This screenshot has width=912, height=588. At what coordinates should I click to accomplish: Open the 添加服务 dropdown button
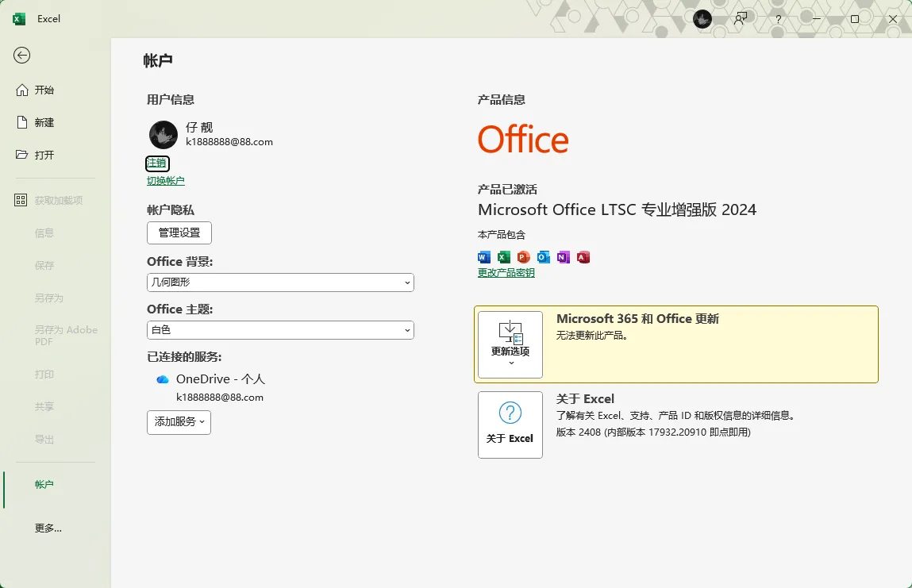click(179, 422)
